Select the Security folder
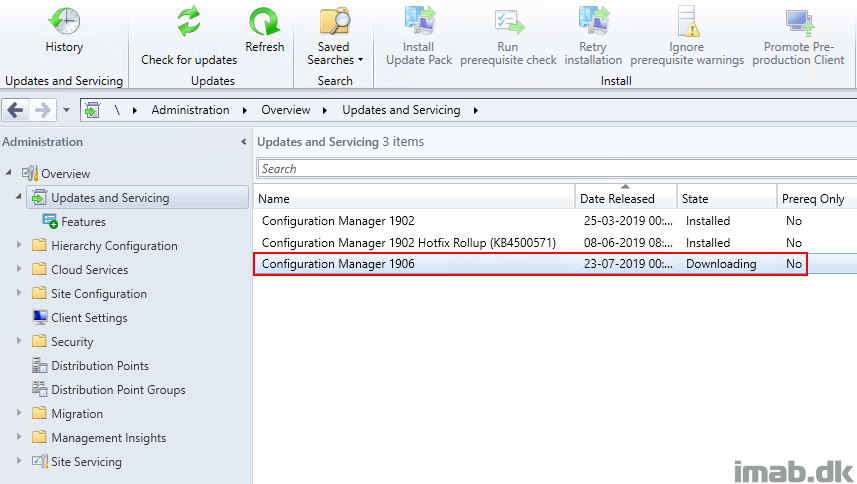The image size is (857, 484). [x=72, y=342]
